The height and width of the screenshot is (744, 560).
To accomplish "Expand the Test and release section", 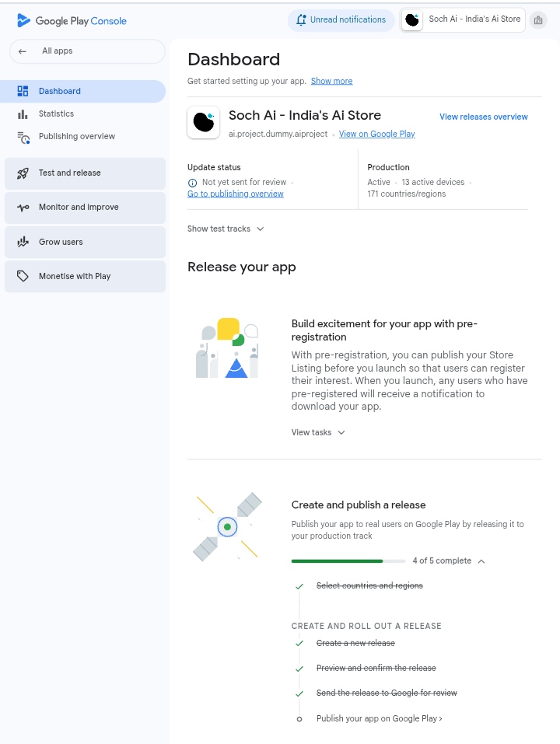I will 86,173.
